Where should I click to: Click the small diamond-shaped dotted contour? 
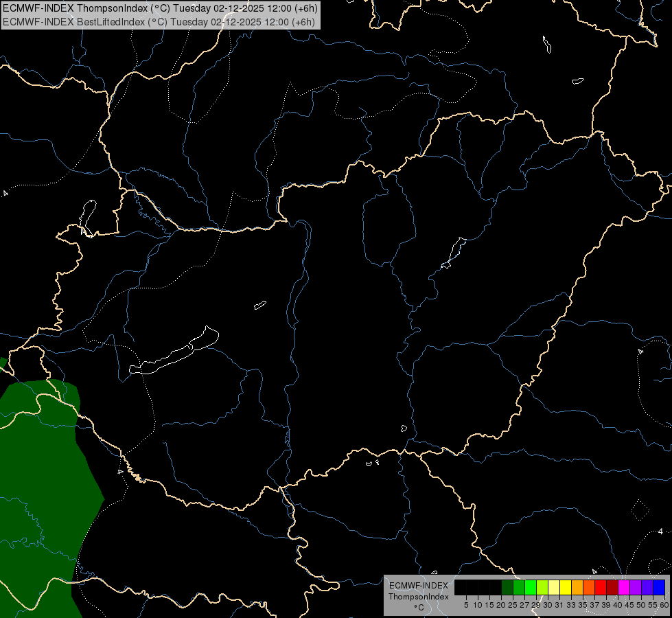click(x=640, y=510)
